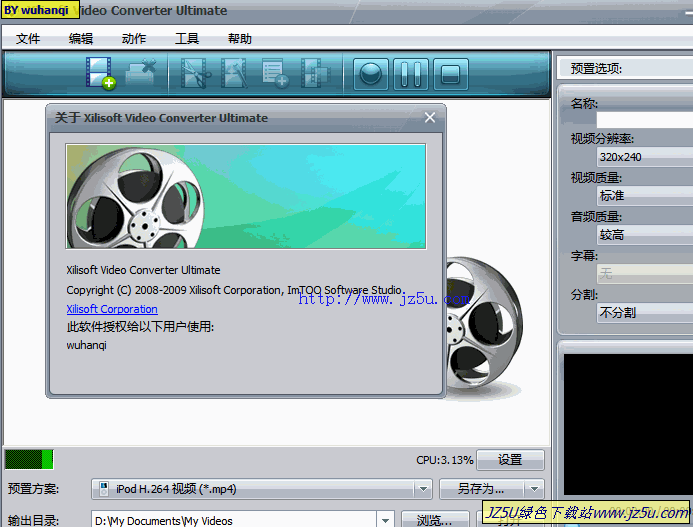
Task: Open the 文件 menu
Action: pos(28,39)
